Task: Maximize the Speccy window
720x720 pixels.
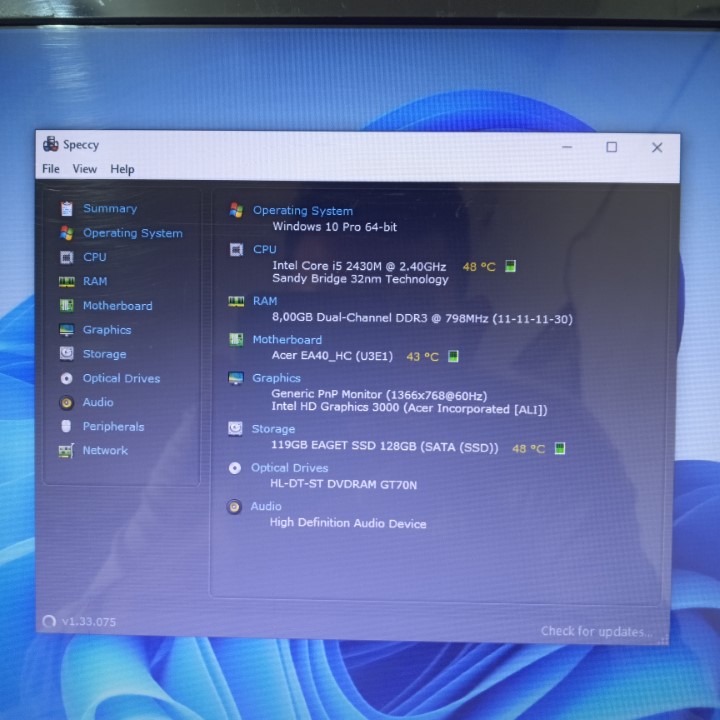Action: [611, 147]
